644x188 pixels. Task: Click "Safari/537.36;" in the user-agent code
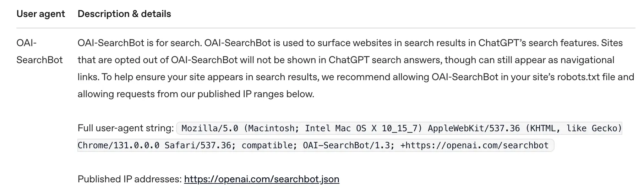tap(198, 145)
